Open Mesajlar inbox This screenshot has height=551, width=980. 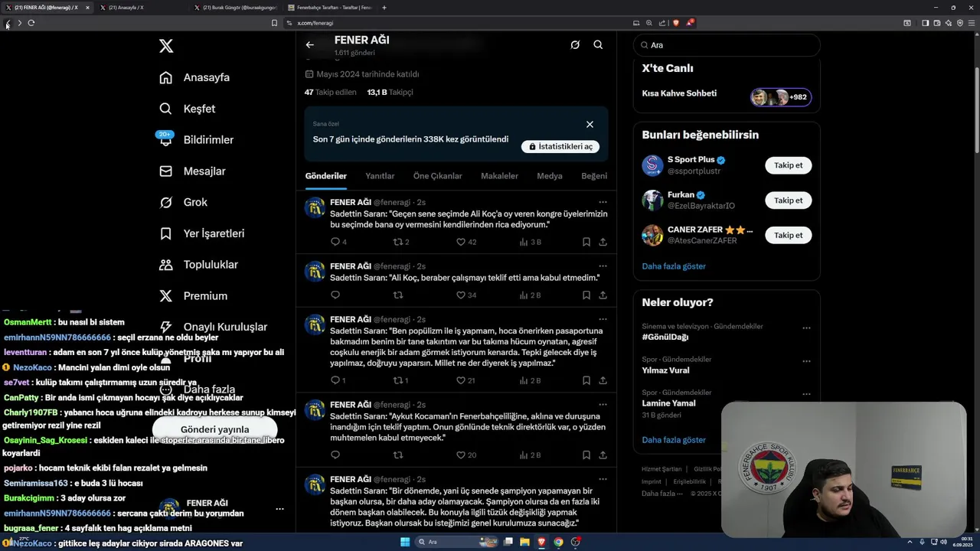(192, 171)
